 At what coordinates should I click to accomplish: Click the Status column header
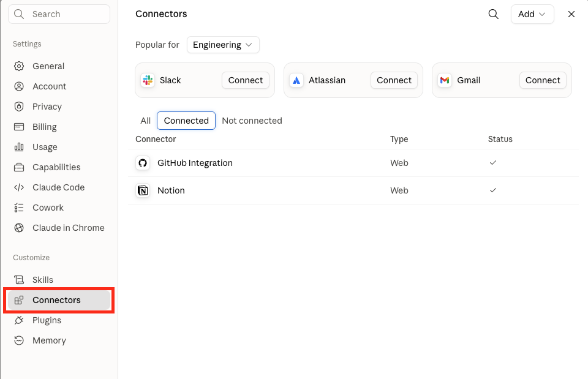500,139
